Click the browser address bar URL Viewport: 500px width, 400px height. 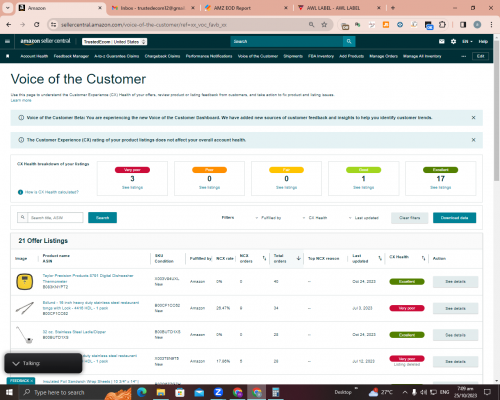(x=143, y=25)
